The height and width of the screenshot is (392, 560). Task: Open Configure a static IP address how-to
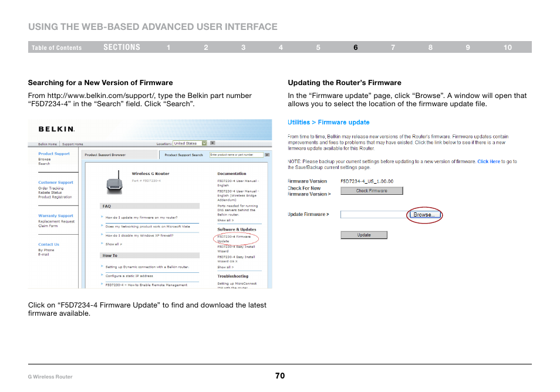[129, 276]
